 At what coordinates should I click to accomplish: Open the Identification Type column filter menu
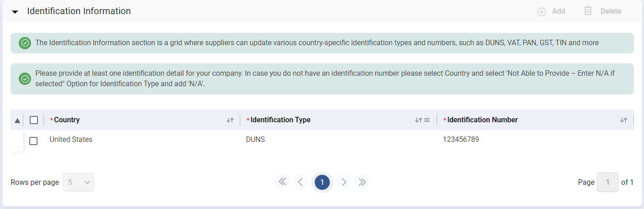coord(427,120)
